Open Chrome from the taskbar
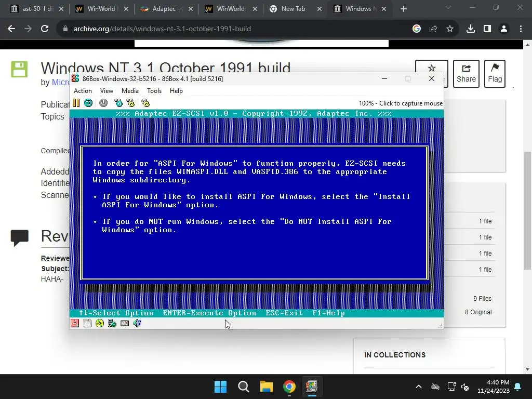 (289, 387)
